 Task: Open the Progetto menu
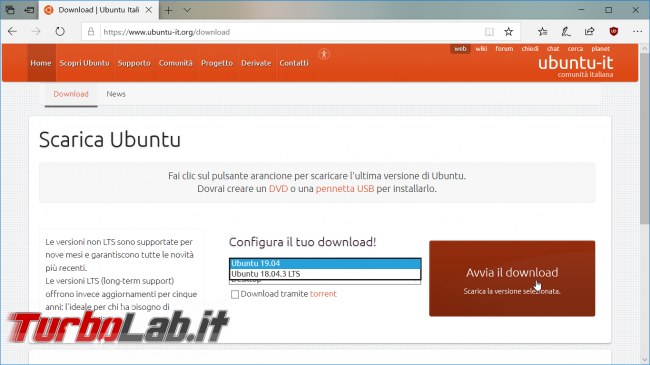pos(217,63)
